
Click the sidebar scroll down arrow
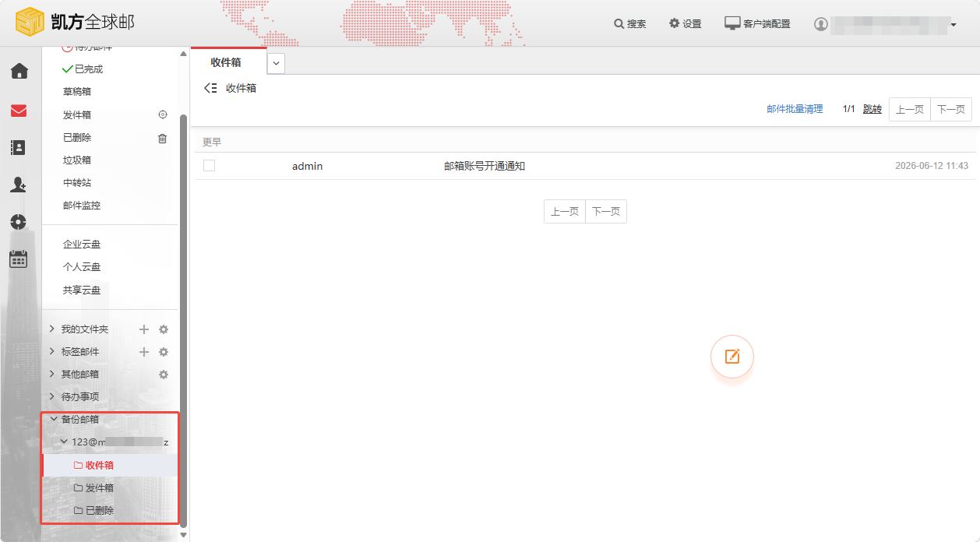tap(184, 535)
